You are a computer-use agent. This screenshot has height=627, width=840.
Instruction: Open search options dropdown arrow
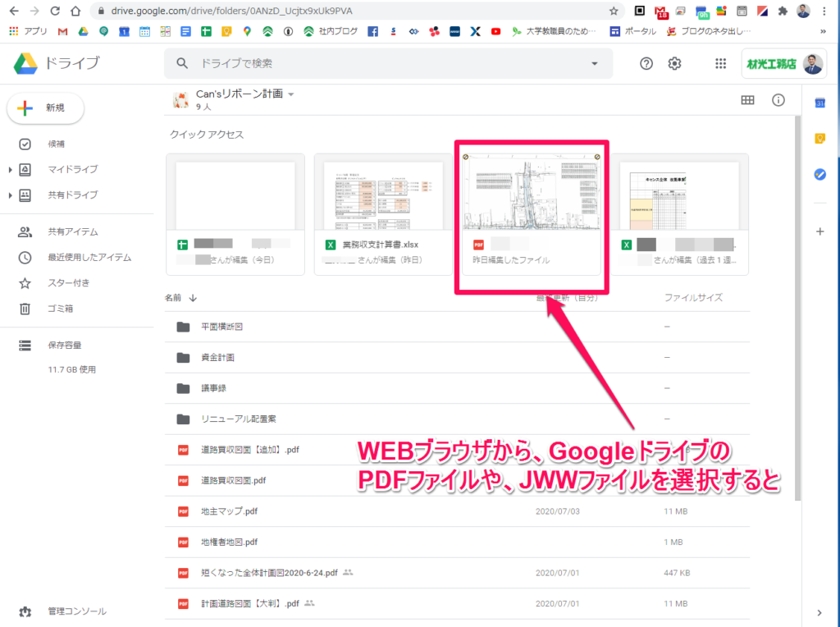click(x=594, y=64)
